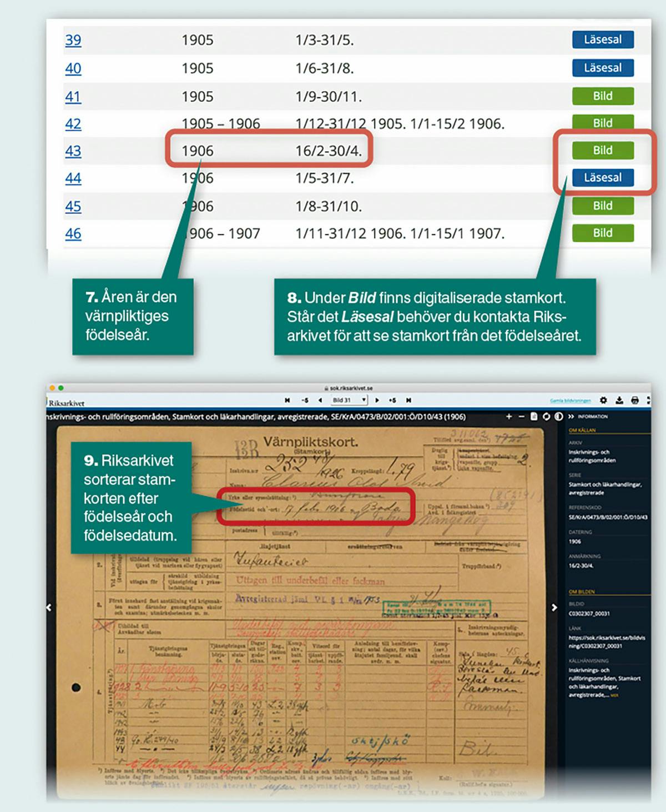Open the image link URL in info panel

click(607, 642)
